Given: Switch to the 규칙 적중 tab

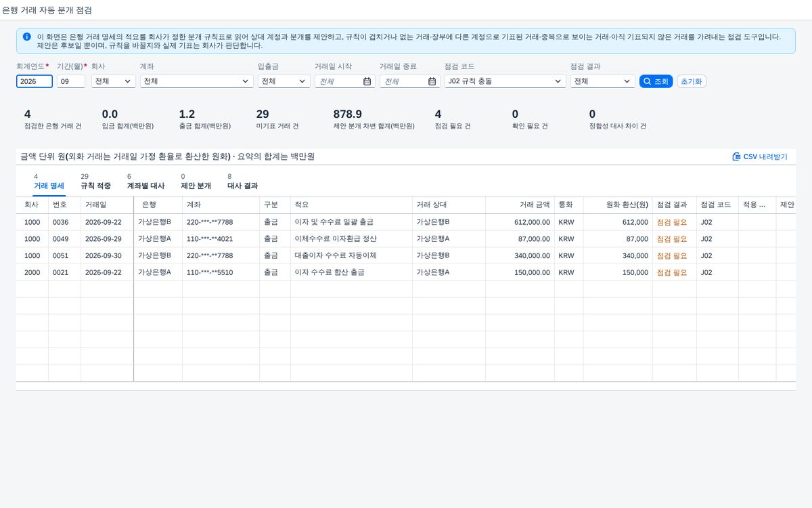Looking at the screenshot, I should [x=95, y=182].
